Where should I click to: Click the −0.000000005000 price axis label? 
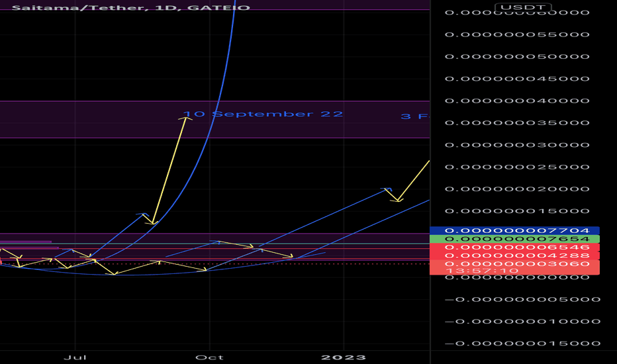click(x=522, y=299)
